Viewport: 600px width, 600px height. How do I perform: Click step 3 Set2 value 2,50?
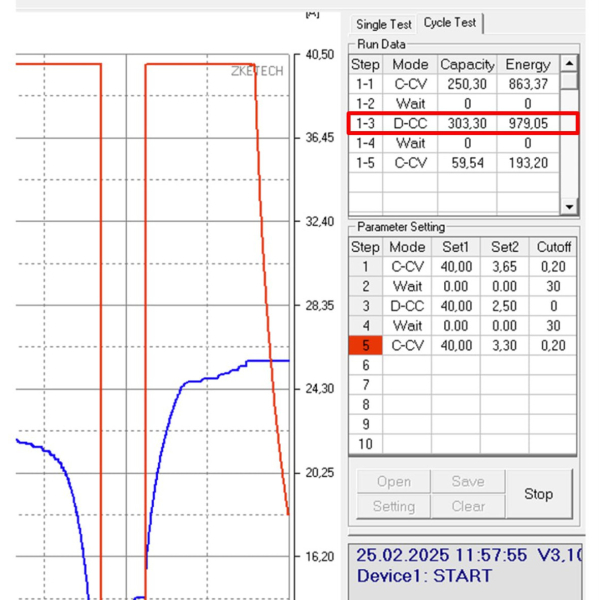pyautogui.click(x=504, y=306)
